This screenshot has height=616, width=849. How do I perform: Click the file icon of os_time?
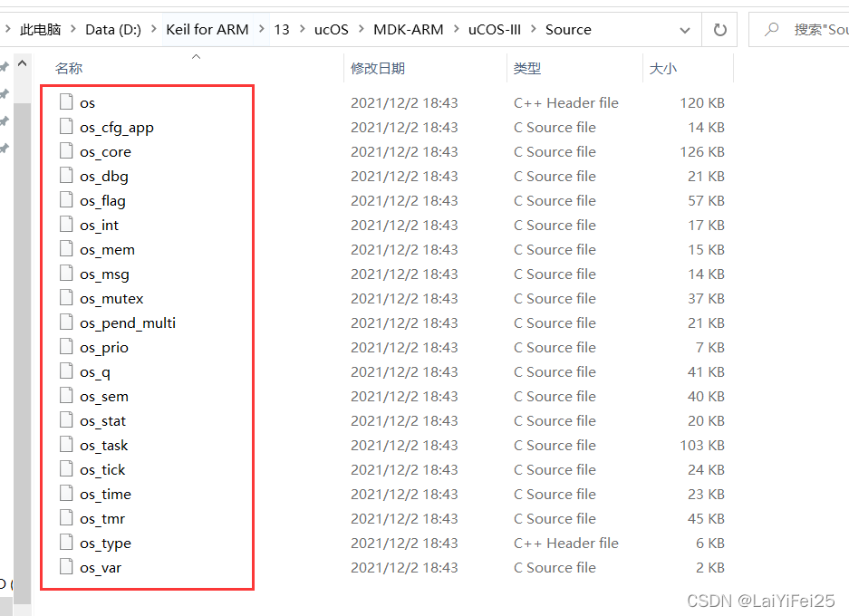coord(66,493)
